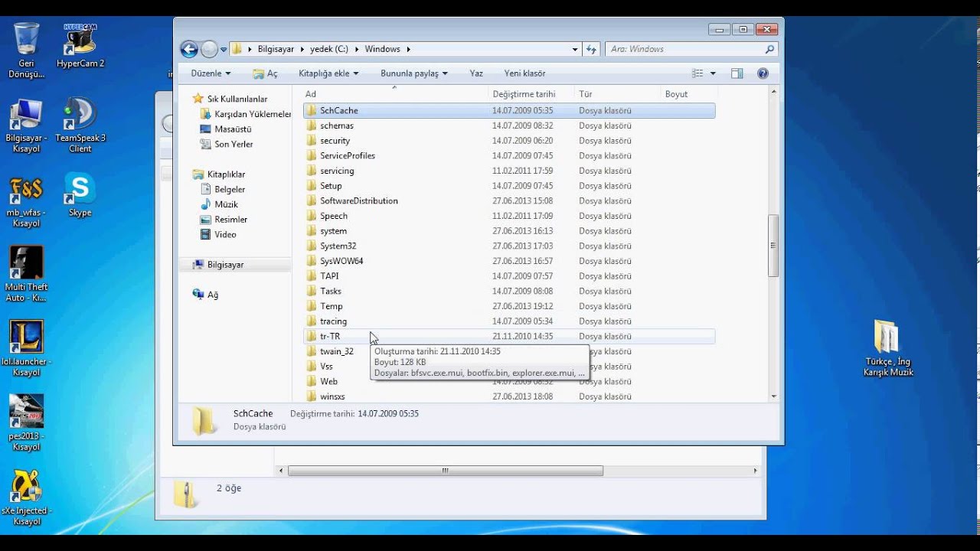The image size is (980, 551).
Task: Toggle the preview pane icon
Action: pos(737,73)
